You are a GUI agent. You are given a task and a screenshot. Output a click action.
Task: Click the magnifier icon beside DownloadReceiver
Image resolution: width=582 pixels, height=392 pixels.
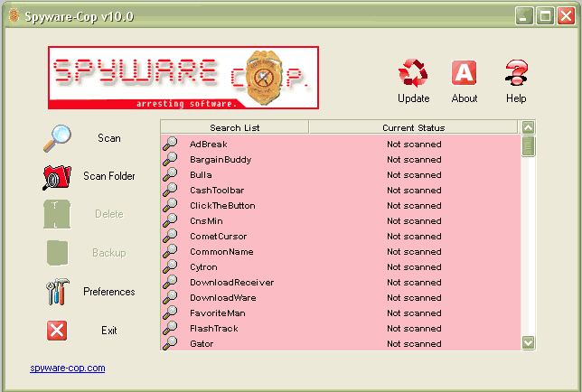pos(170,282)
